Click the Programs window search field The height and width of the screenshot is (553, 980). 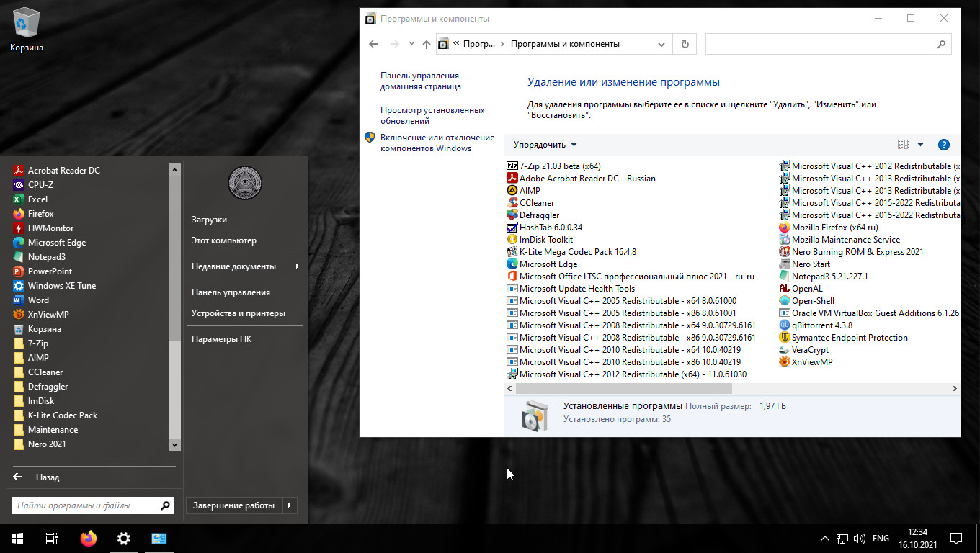pos(829,44)
